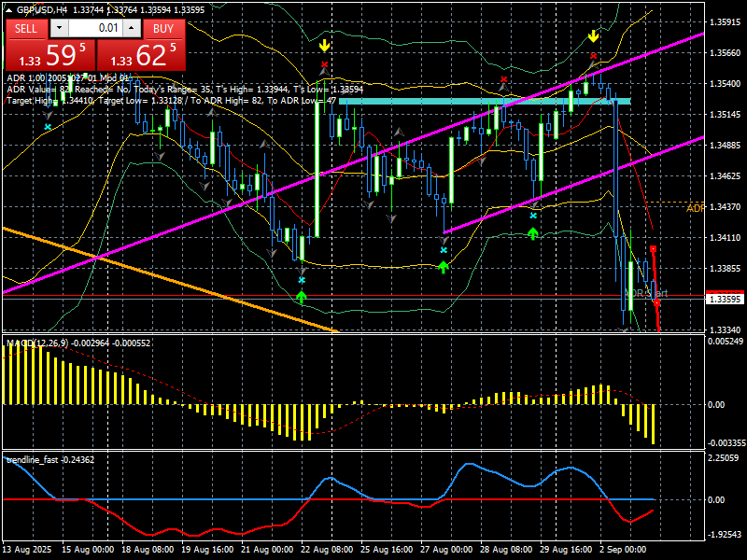Click the highlighted current price label 1.33595
This screenshot has width=747, height=560.
(726, 299)
